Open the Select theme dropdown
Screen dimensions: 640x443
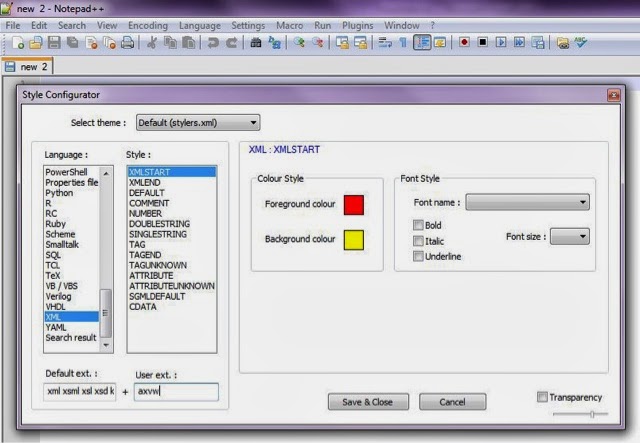point(198,122)
